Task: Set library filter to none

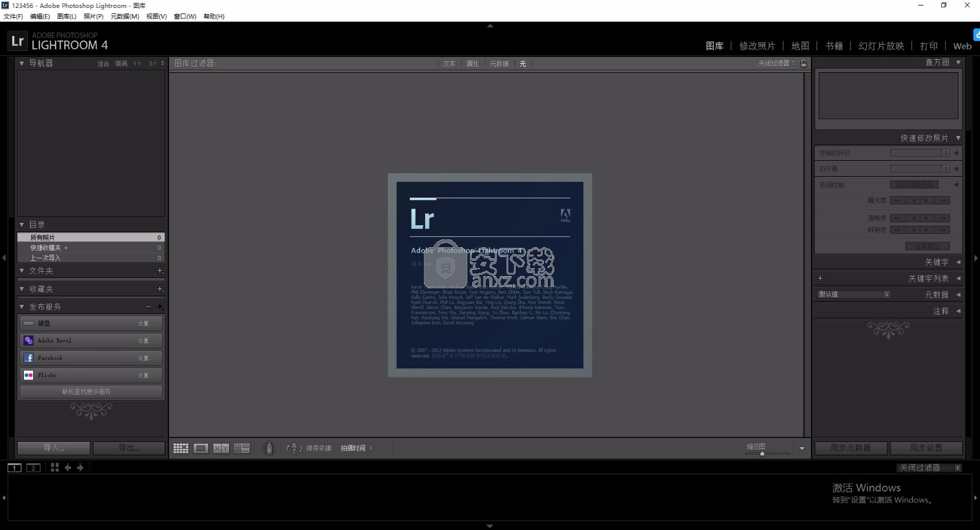Action: [522, 64]
